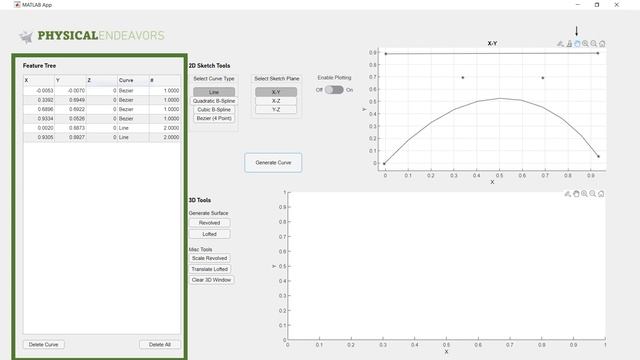This screenshot has height=360, width=640.
Task: Click Scale Revolved button
Action: coord(209,258)
